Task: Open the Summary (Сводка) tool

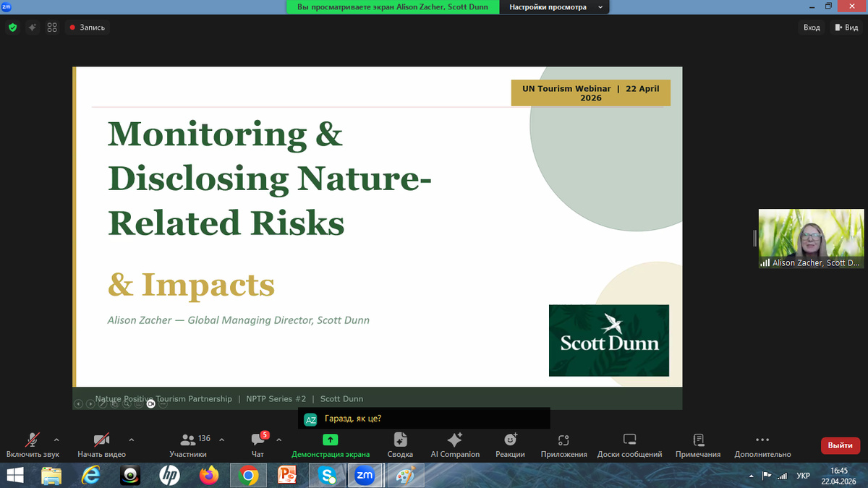Action: point(400,445)
